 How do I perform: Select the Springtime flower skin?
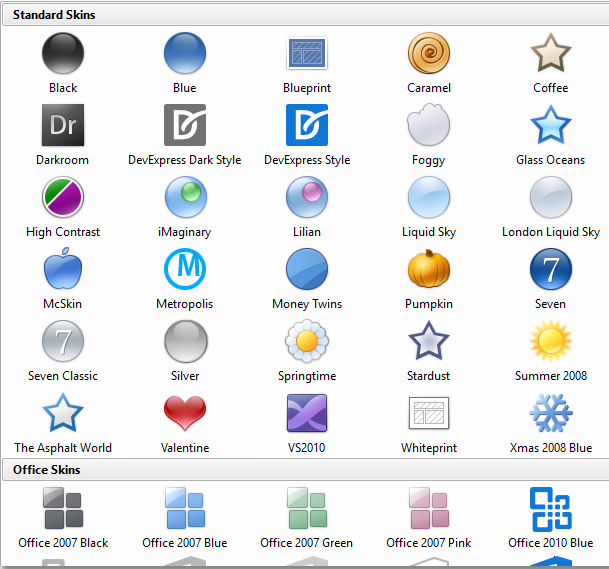click(x=307, y=341)
